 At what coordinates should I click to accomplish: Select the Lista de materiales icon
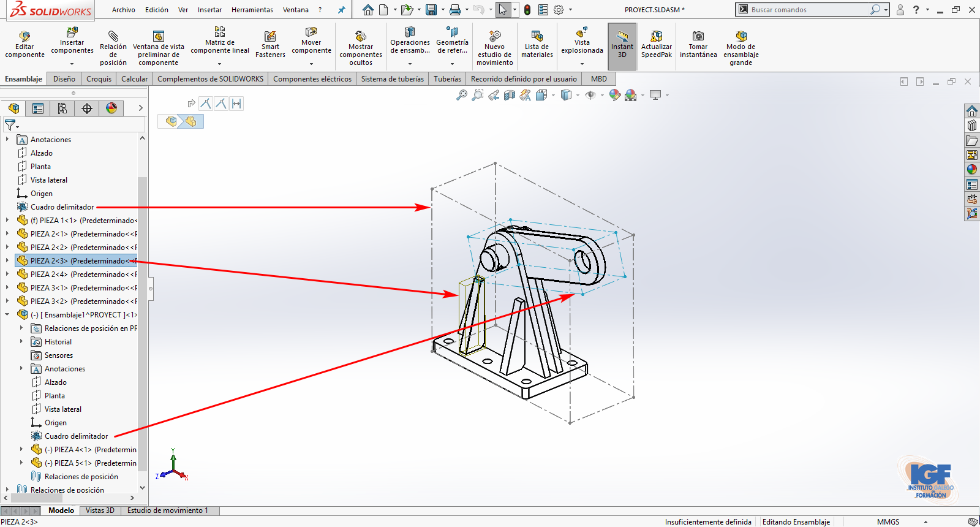tap(537, 36)
